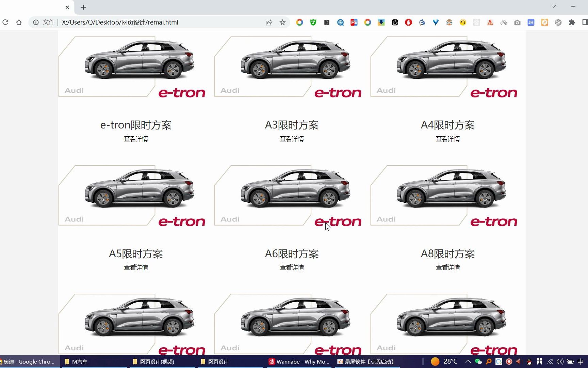The width and height of the screenshot is (588, 368).
Task: Click the A4限时方案 heading
Action: [x=448, y=125]
